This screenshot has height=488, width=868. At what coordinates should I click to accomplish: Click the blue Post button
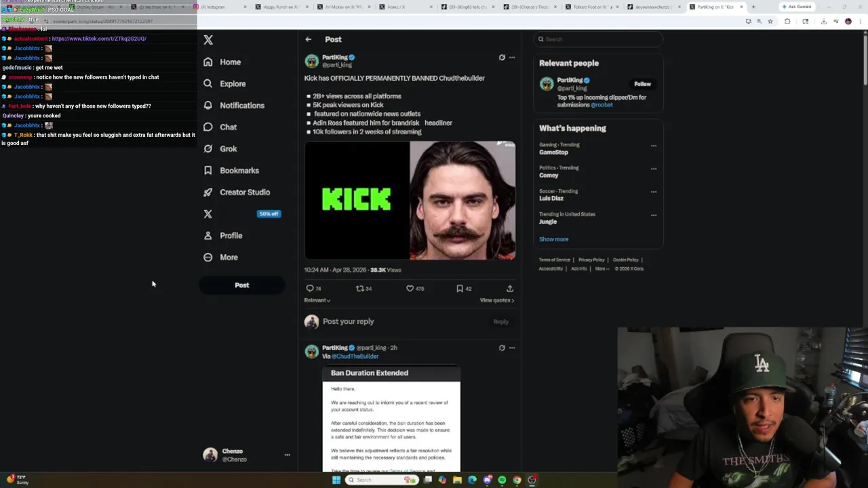coord(242,285)
